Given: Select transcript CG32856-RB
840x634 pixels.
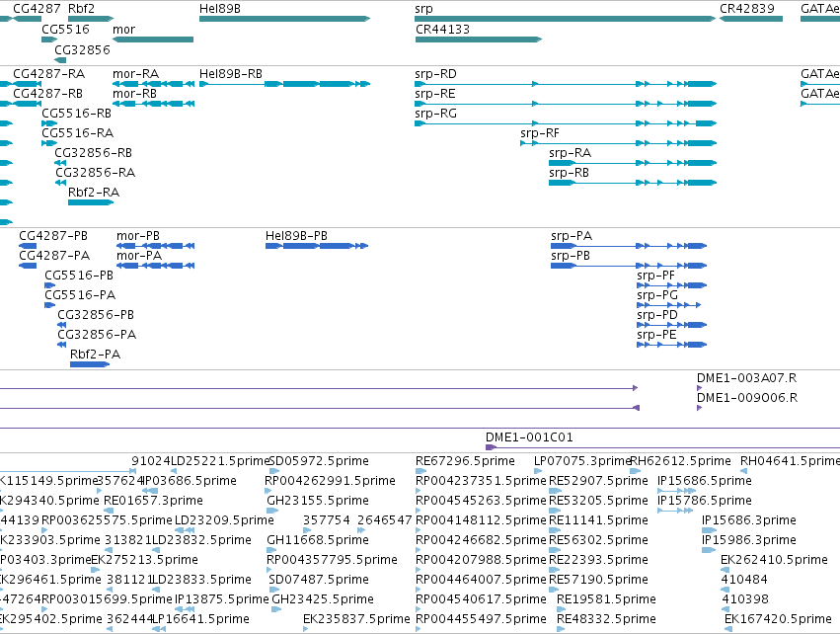Looking at the screenshot, I should coord(93,153).
